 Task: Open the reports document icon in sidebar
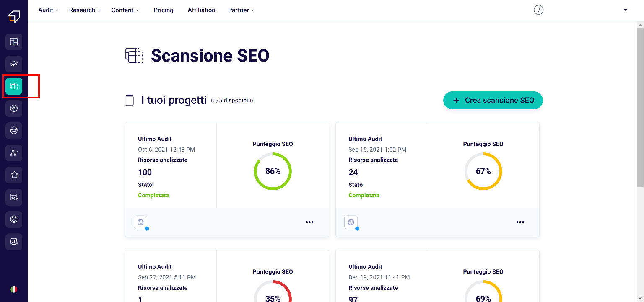14,197
